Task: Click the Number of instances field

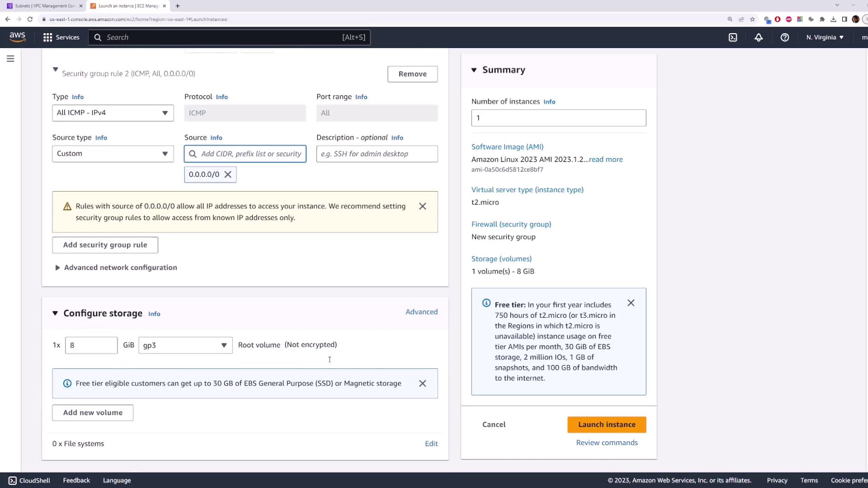Action: (x=558, y=118)
